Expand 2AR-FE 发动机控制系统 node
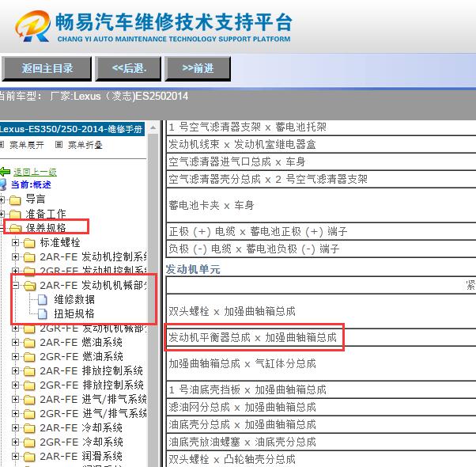The height and width of the screenshot is (467, 476). 15,256
